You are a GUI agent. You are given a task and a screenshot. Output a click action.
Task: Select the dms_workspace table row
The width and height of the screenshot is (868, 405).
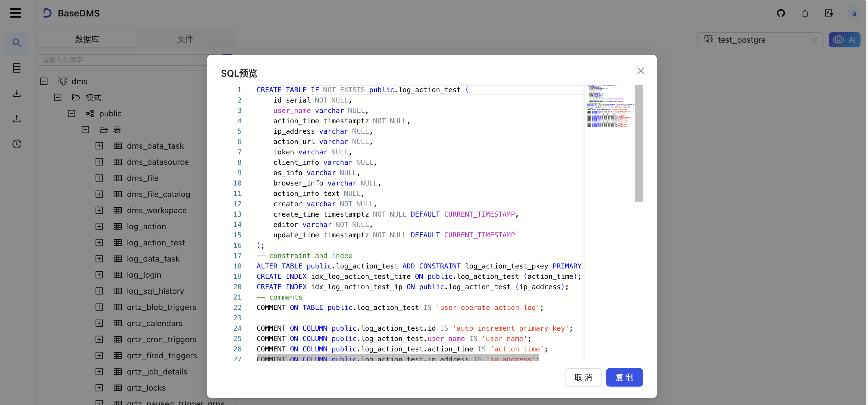157,210
